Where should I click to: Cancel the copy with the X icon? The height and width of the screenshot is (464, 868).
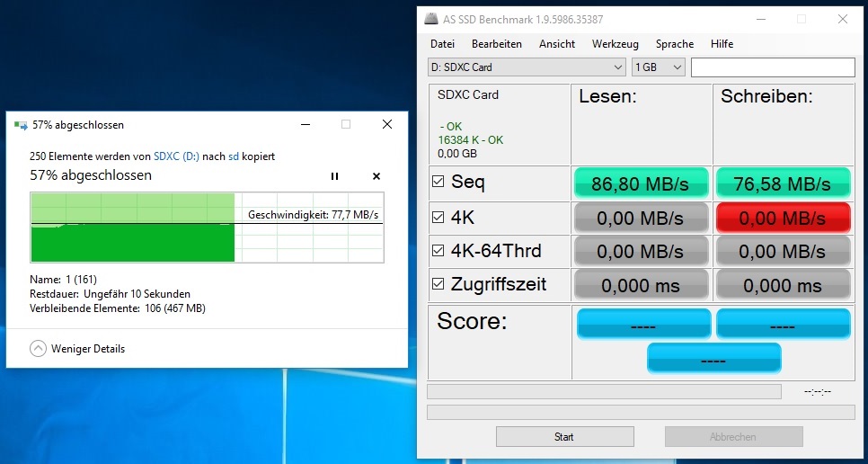pyautogui.click(x=376, y=176)
